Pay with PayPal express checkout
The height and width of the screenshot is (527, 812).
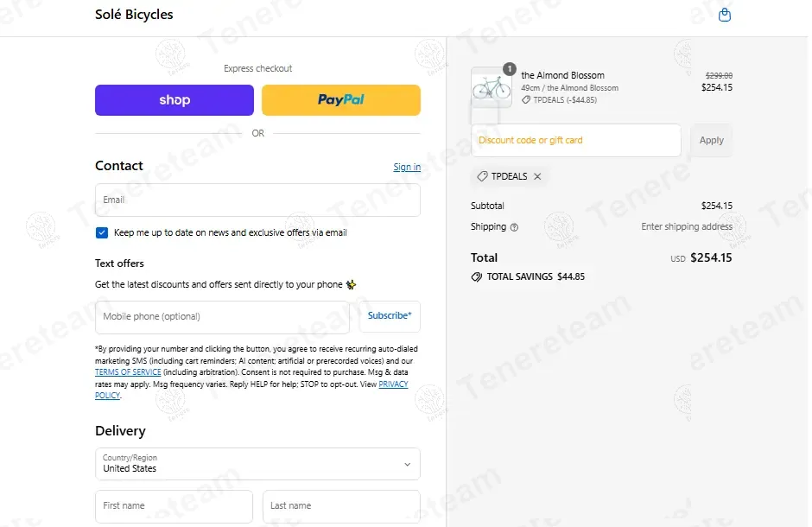(x=340, y=100)
